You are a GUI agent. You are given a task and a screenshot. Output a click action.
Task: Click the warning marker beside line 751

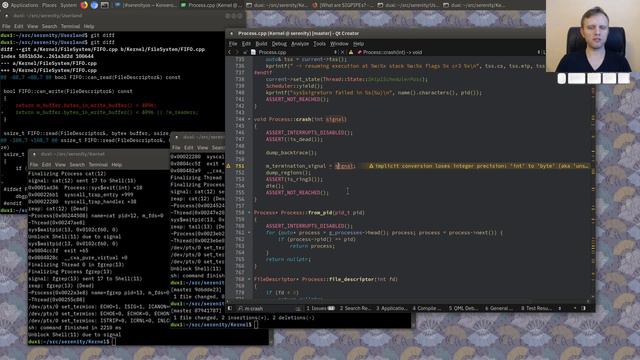click(x=229, y=166)
